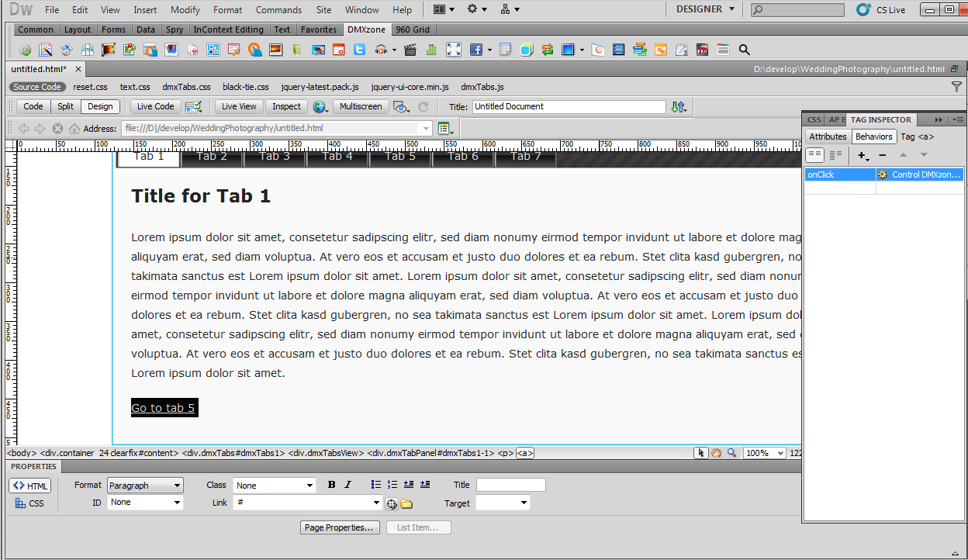This screenshot has width=968, height=560.
Task: Click the Live Code options icon with checkmark
Action: point(194,106)
